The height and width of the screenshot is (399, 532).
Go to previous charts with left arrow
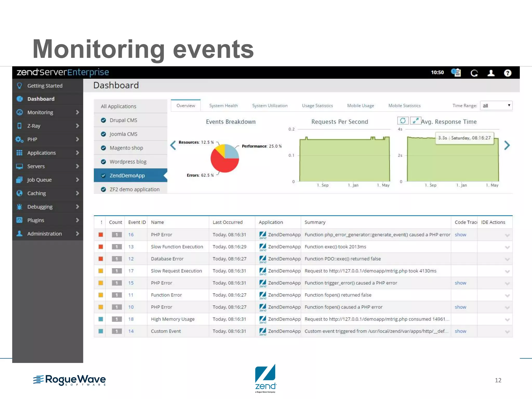coord(173,145)
